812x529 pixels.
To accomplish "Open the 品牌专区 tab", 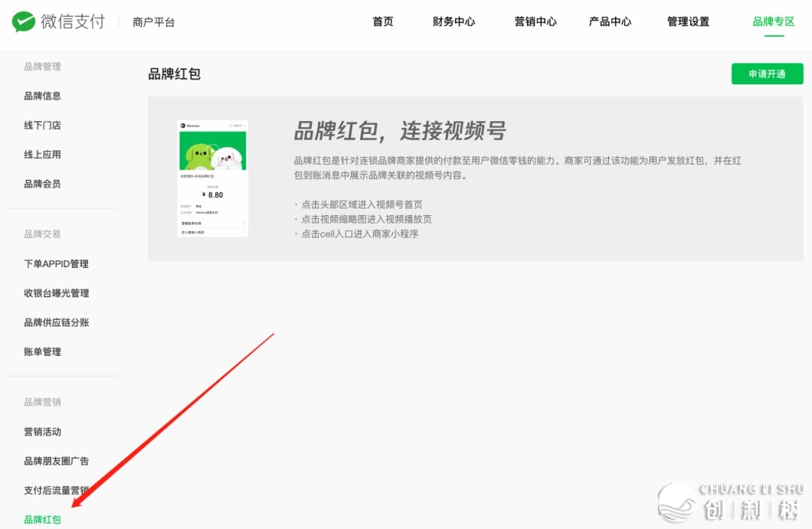I will click(x=774, y=22).
